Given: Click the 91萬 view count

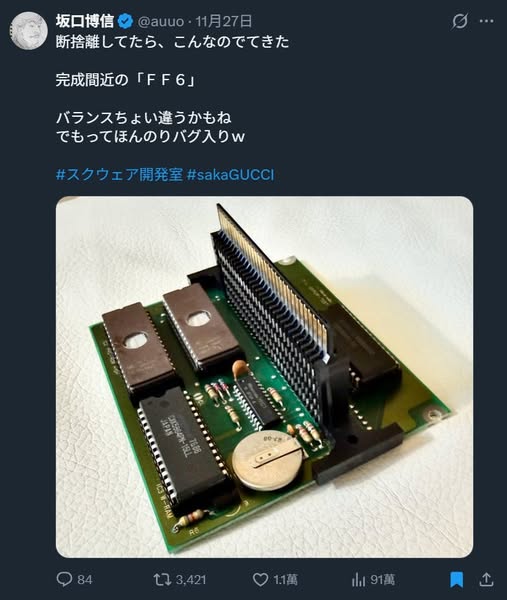Looking at the screenshot, I should 382,580.
